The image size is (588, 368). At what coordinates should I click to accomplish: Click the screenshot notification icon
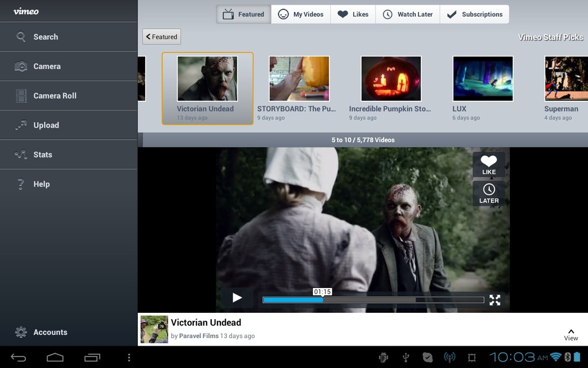[x=472, y=358]
